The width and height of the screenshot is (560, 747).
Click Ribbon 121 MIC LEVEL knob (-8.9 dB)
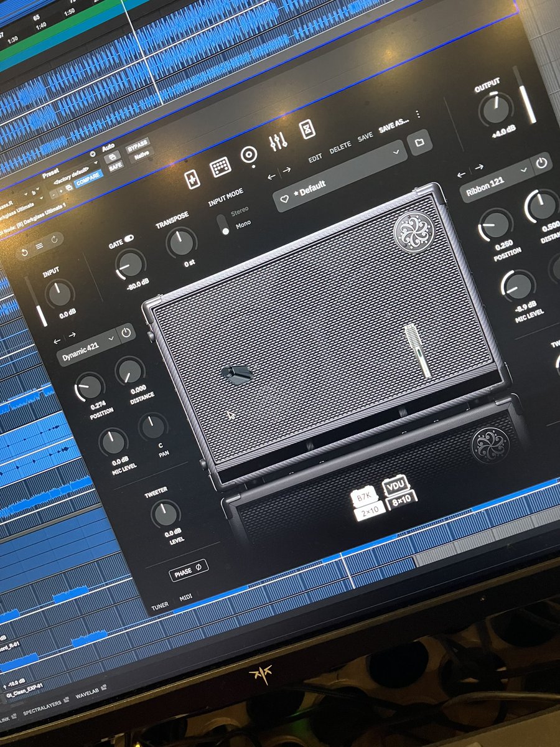[x=518, y=287]
